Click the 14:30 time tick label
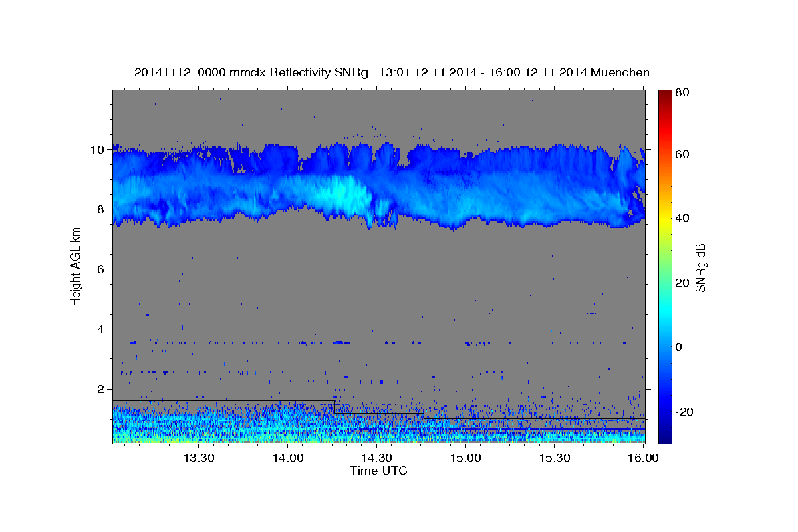Image resolution: width=798 pixels, height=532 pixels. 376,458
